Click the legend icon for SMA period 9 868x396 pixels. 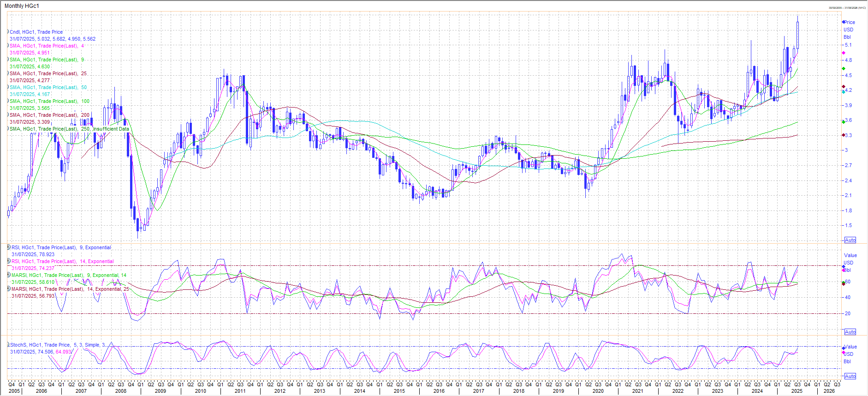click(8, 60)
